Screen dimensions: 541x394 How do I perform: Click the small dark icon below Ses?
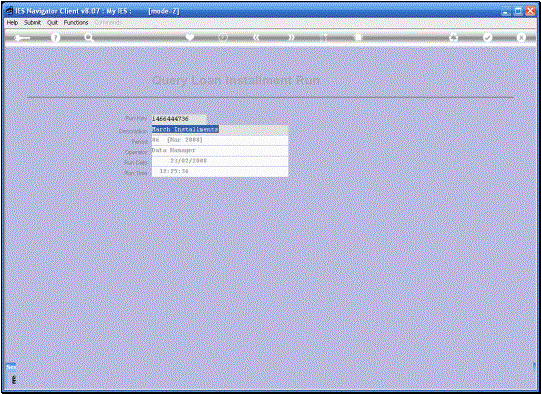13,380
